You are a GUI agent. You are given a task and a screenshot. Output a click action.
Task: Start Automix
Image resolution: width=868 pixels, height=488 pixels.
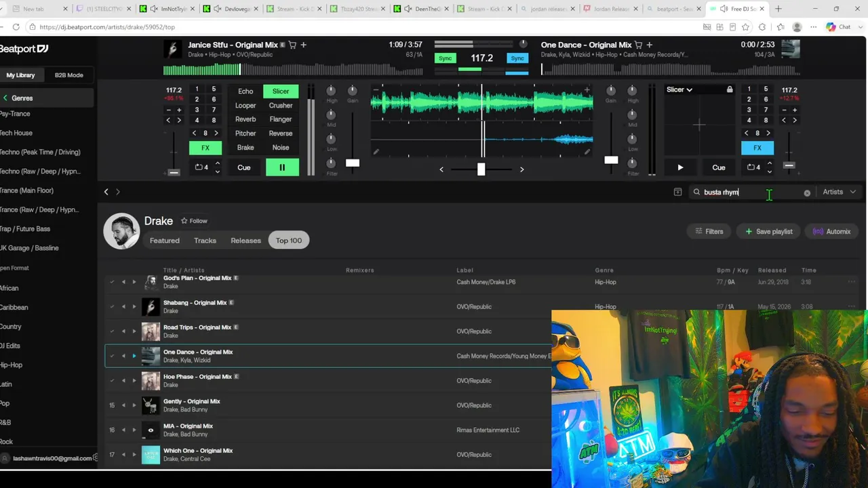click(x=831, y=232)
